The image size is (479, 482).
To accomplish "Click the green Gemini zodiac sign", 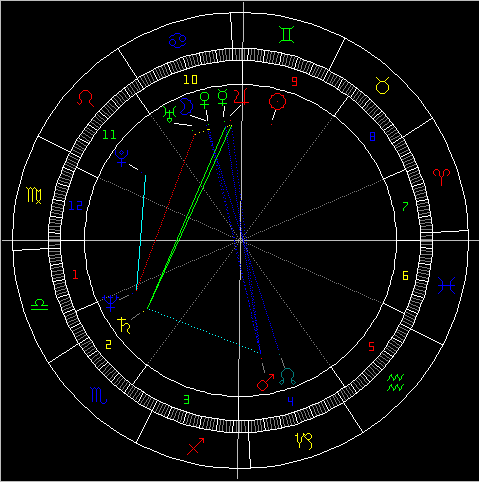I will [287, 35].
